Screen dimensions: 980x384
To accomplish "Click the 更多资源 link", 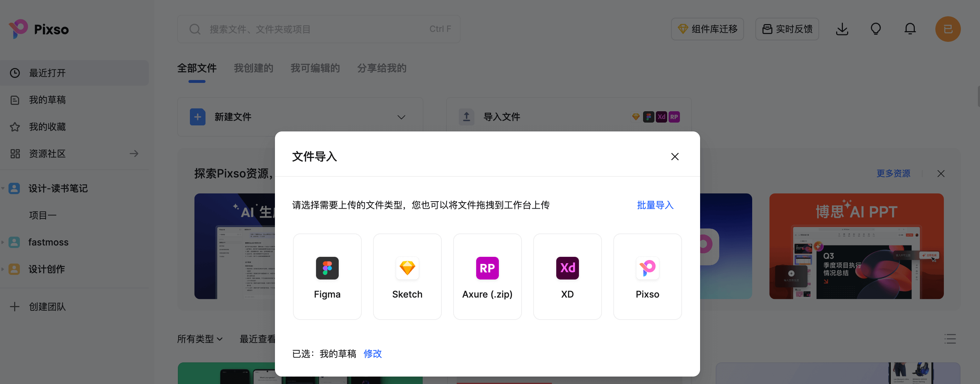I will point(893,173).
